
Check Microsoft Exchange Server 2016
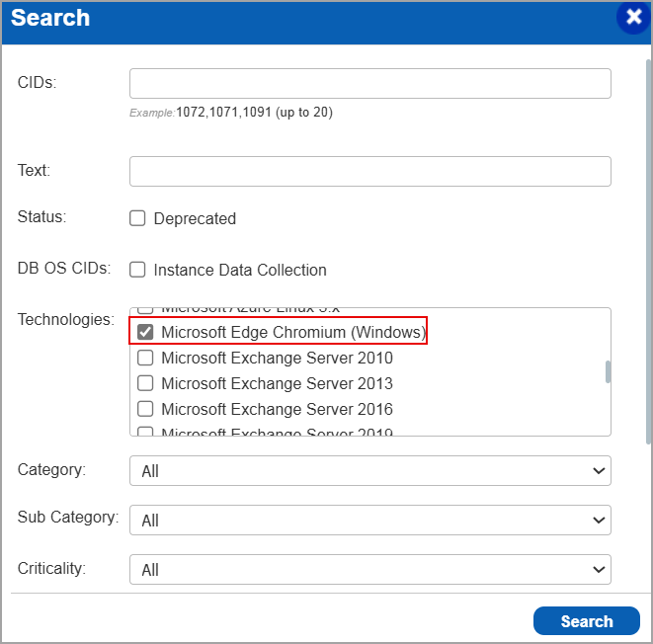(x=145, y=409)
